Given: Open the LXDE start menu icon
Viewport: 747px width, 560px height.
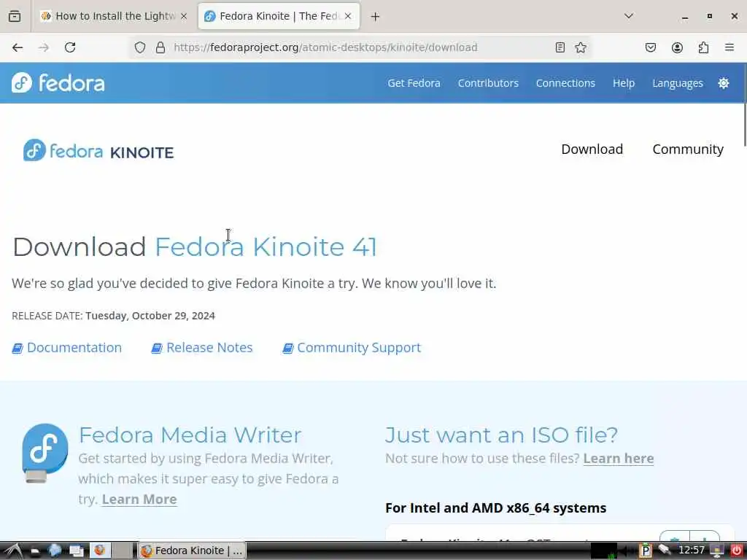Looking at the screenshot, I should coord(13,551).
